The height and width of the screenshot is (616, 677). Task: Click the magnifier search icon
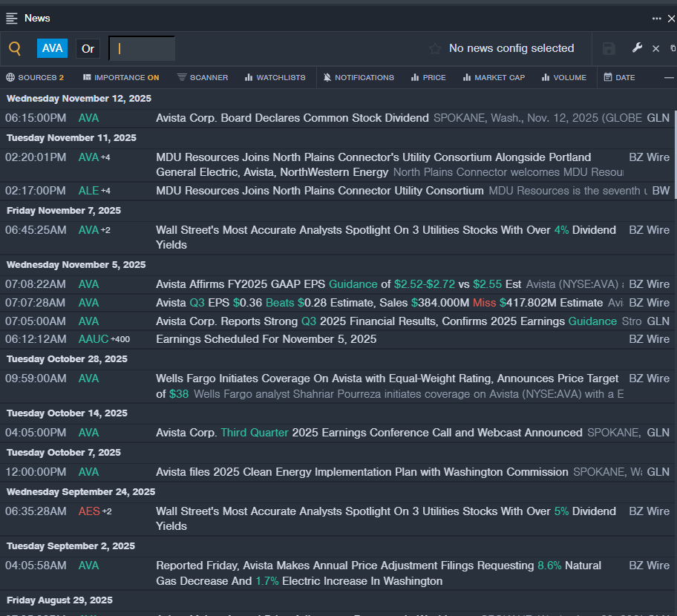15,49
